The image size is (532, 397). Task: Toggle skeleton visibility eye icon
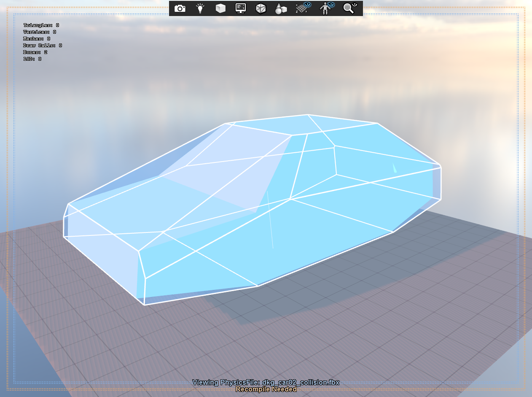tap(330, 5)
